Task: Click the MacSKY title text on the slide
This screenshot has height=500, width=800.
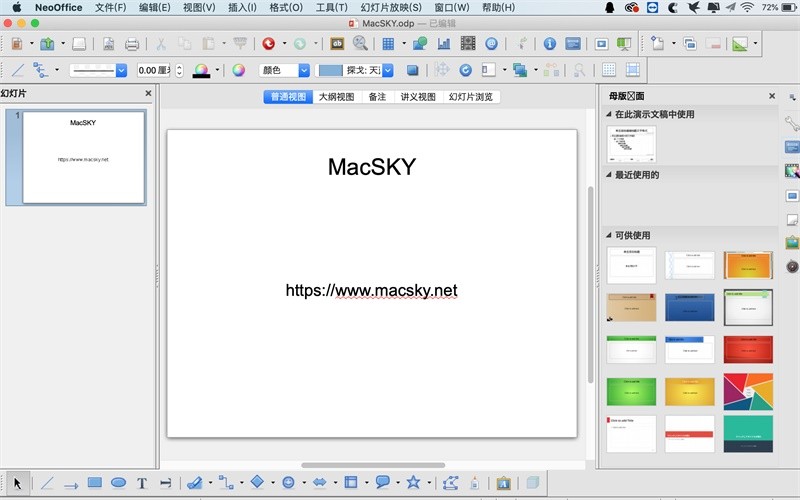Action: click(372, 167)
